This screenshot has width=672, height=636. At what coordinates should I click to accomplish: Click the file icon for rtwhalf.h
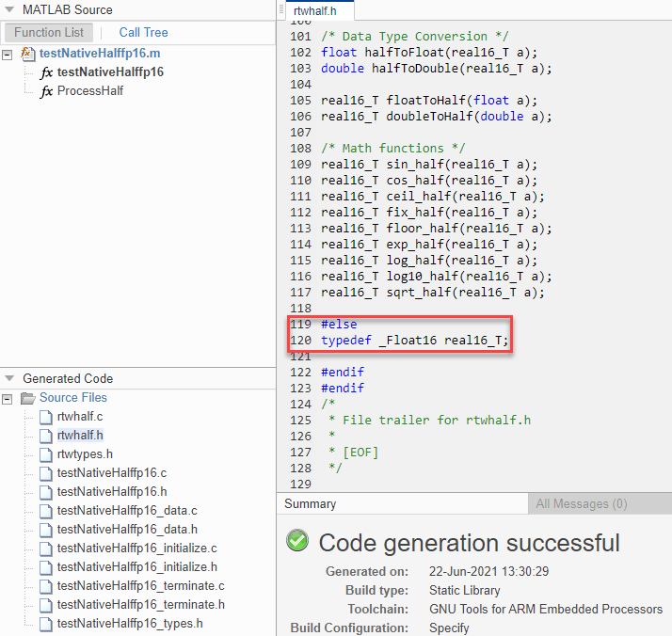pyautogui.click(x=46, y=436)
